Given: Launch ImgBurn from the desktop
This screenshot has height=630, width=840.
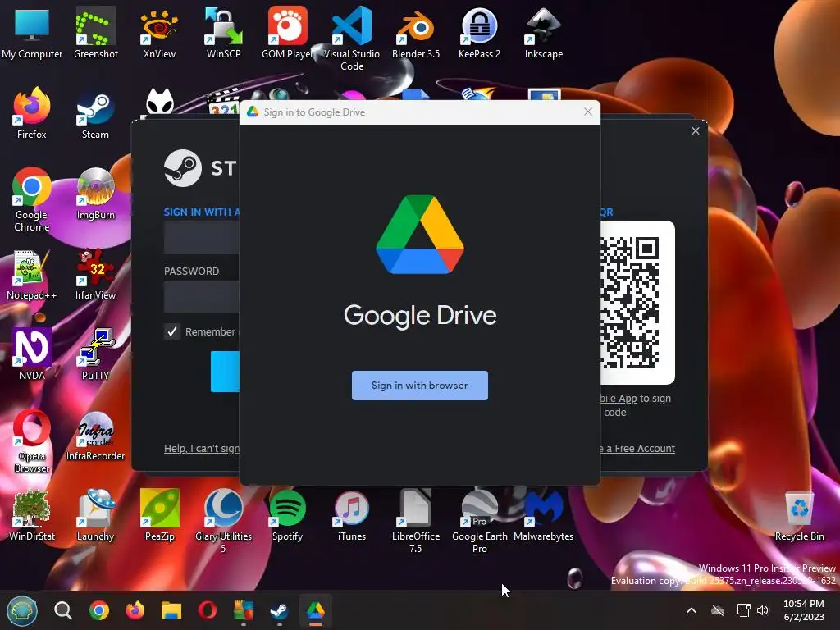Looking at the screenshot, I should click(x=95, y=194).
